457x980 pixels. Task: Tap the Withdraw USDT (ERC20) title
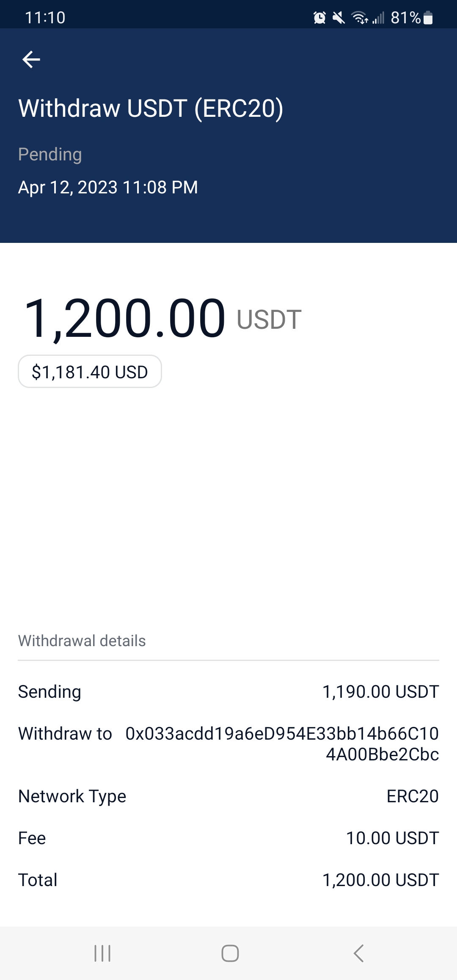(x=151, y=108)
